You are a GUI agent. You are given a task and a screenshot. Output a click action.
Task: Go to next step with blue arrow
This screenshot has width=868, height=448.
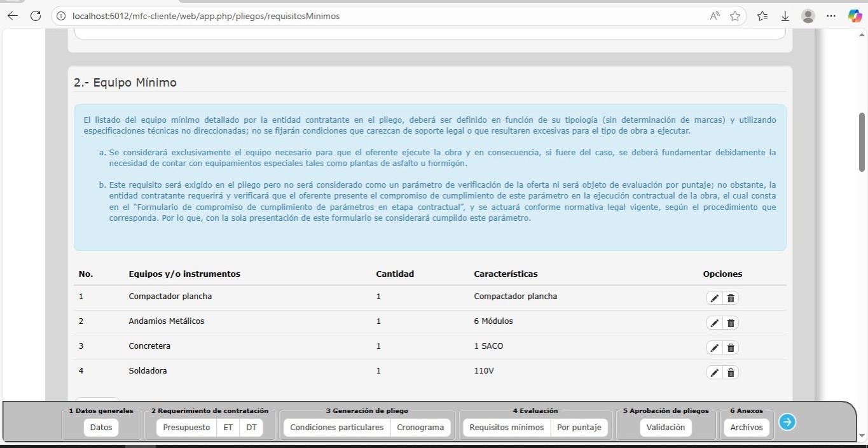point(787,422)
